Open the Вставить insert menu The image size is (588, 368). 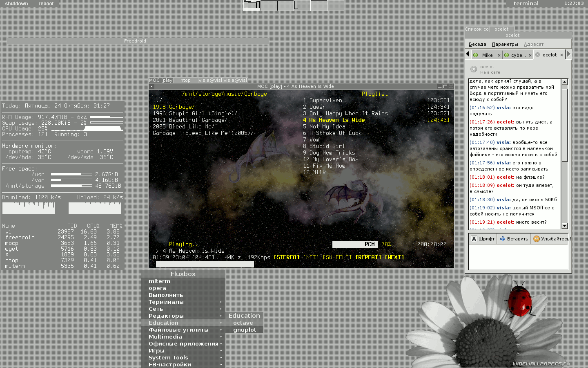coord(514,239)
